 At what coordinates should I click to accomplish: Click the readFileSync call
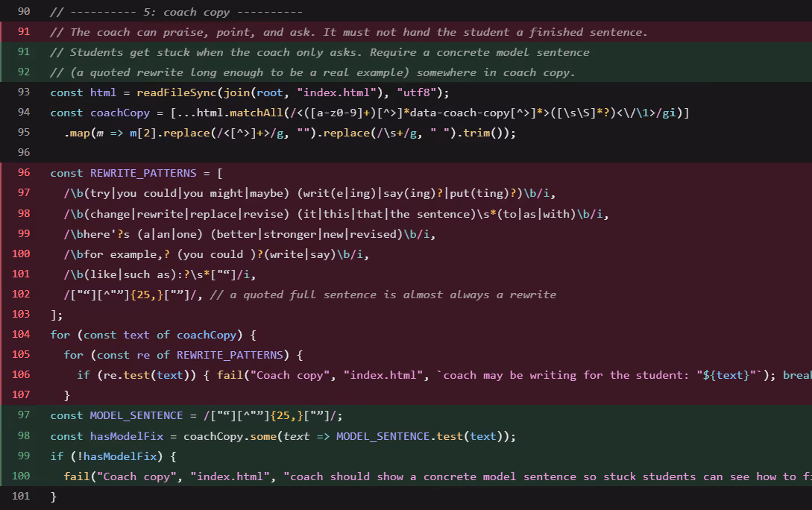[x=176, y=92]
